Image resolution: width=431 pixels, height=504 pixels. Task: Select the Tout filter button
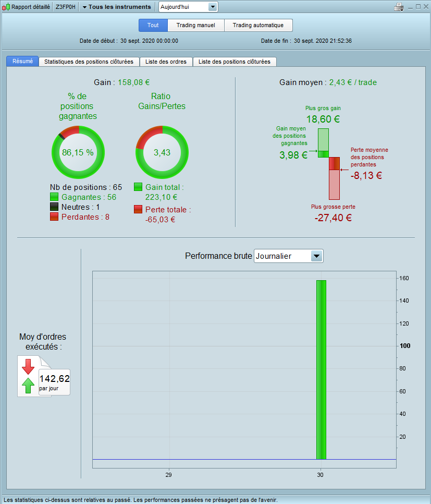coord(153,25)
